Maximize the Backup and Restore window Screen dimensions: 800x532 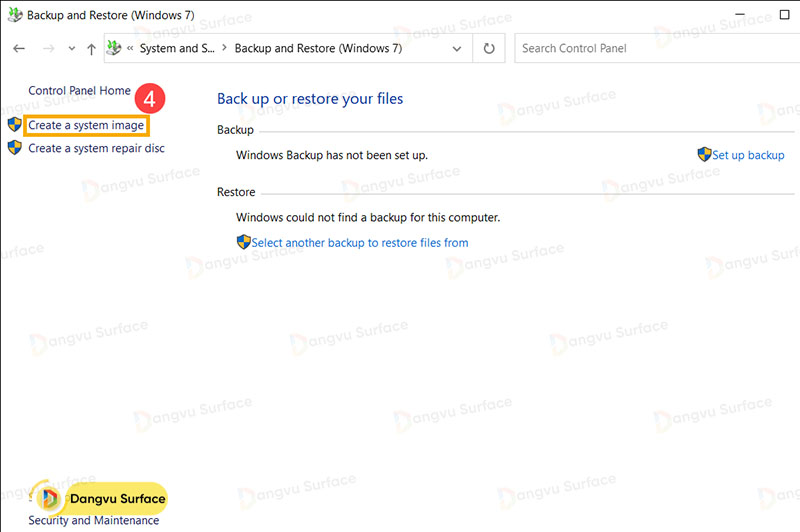click(785, 15)
